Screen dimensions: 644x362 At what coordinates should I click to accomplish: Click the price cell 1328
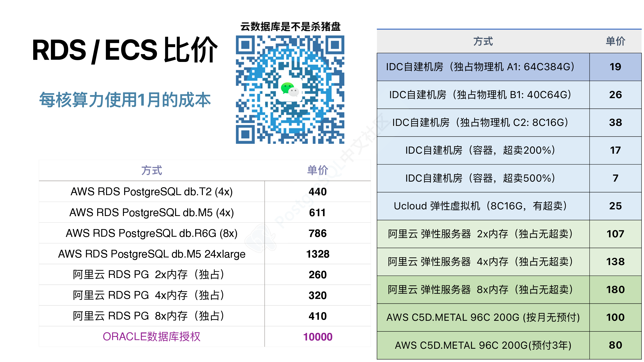click(318, 254)
